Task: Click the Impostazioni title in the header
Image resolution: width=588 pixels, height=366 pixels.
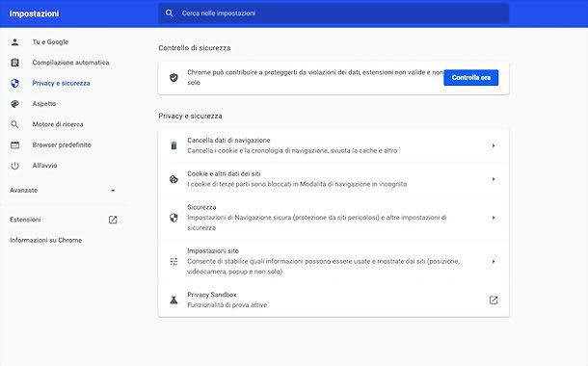Action: (34, 13)
